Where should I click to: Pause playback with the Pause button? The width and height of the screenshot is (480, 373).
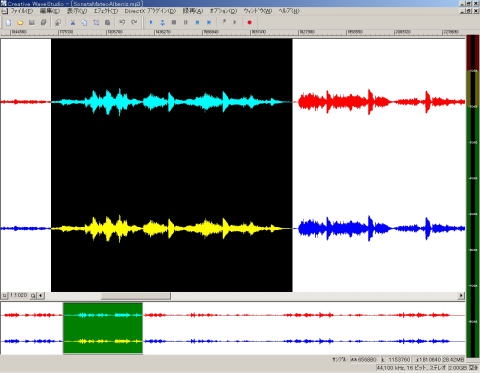(186, 22)
